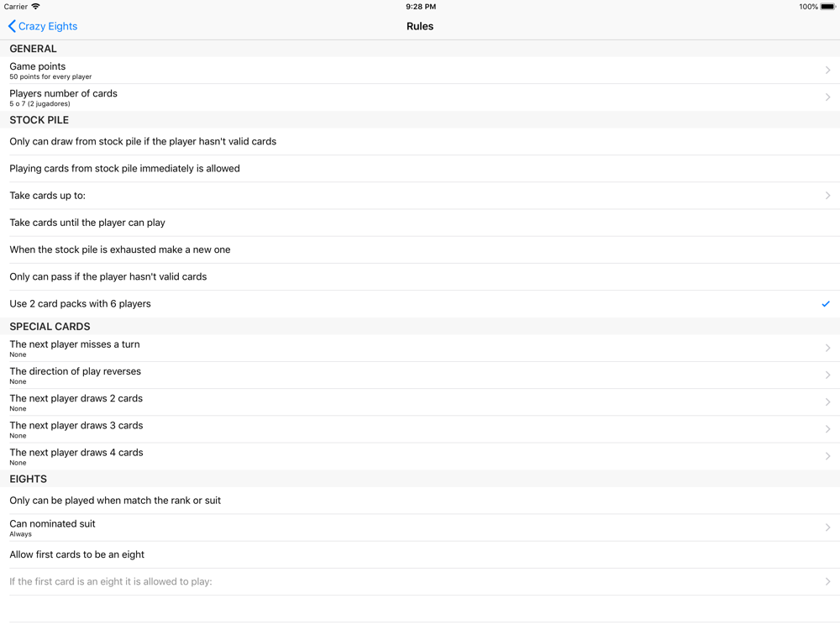Tap chevron on draws 3 cards row
Viewport: 840px width, 630px height.
(x=827, y=429)
